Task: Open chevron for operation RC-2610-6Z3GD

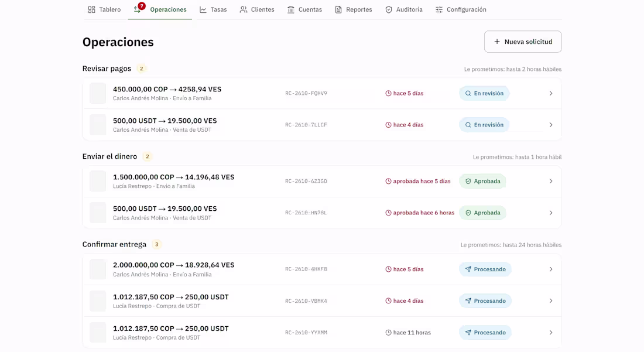Action: click(x=551, y=181)
